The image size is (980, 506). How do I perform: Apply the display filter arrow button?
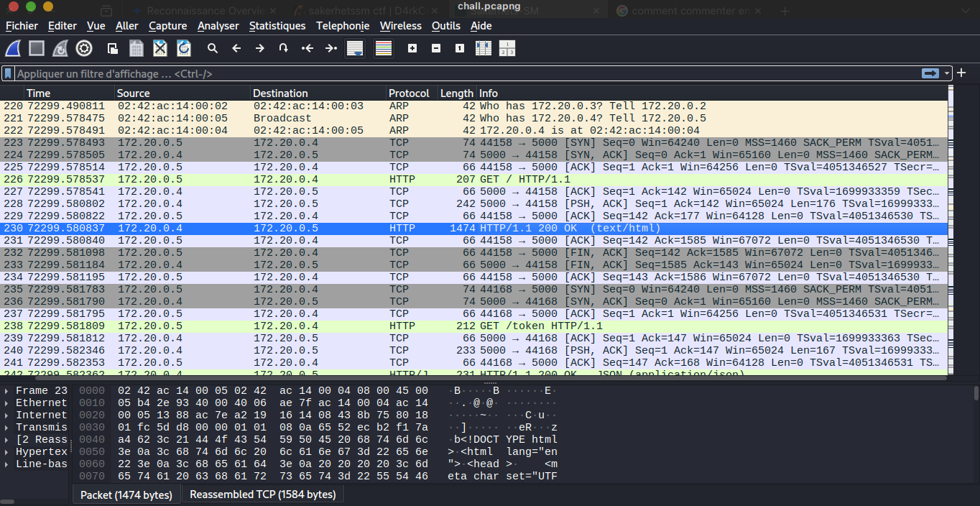(930, 73)
